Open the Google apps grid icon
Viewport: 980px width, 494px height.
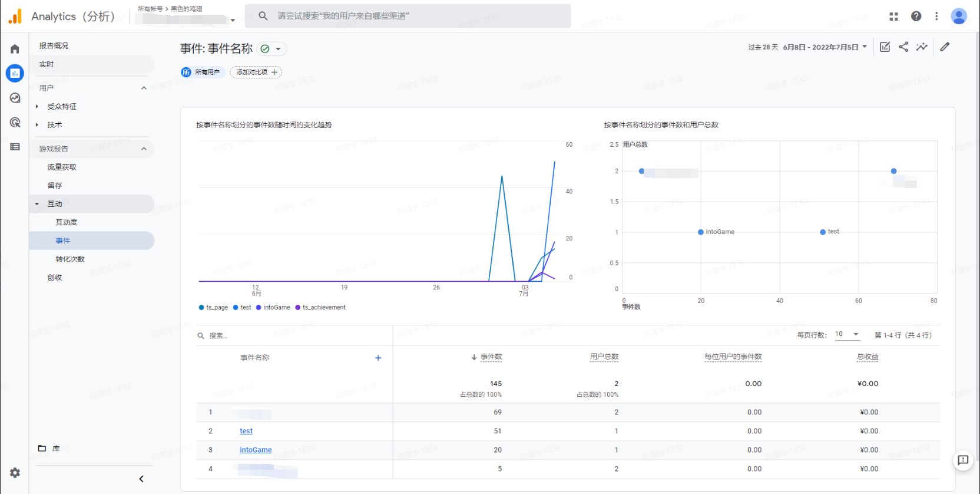pos(893,17)
